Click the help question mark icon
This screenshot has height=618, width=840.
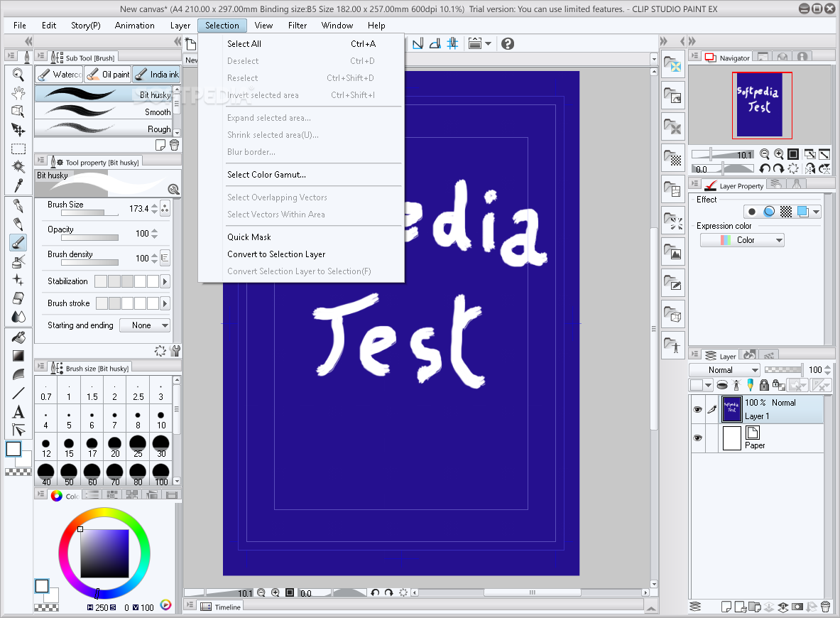pos(508,43)
